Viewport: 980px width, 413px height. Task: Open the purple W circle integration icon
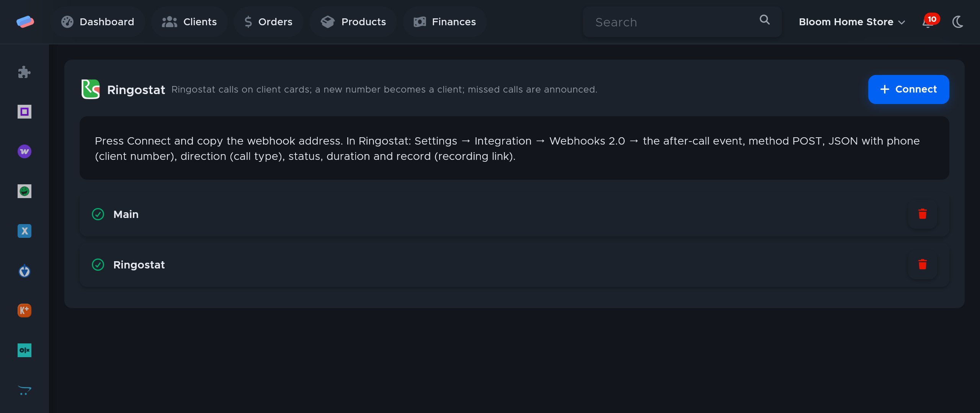pyautogui.click(x=24, y=151)
